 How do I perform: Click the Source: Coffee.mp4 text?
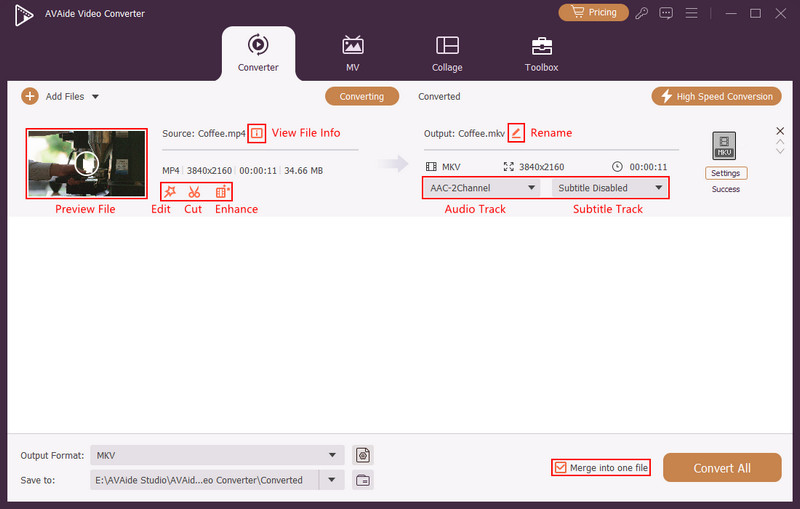[204, 134]
